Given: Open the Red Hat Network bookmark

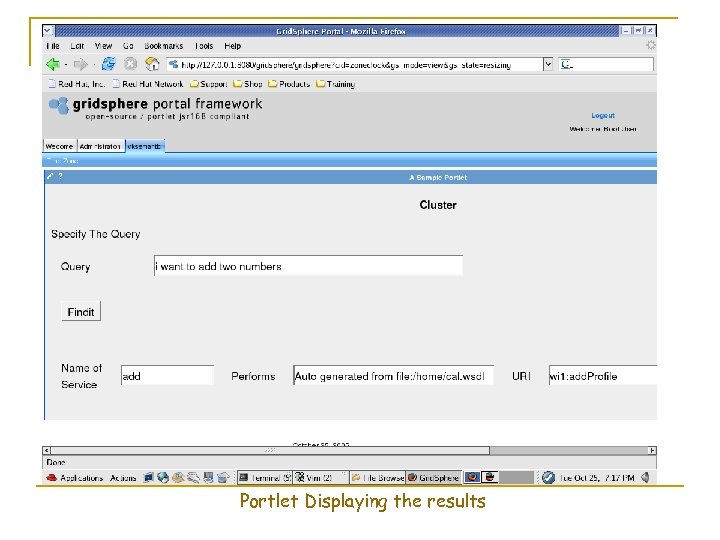Looking at the screenshot, I should 148,84.
